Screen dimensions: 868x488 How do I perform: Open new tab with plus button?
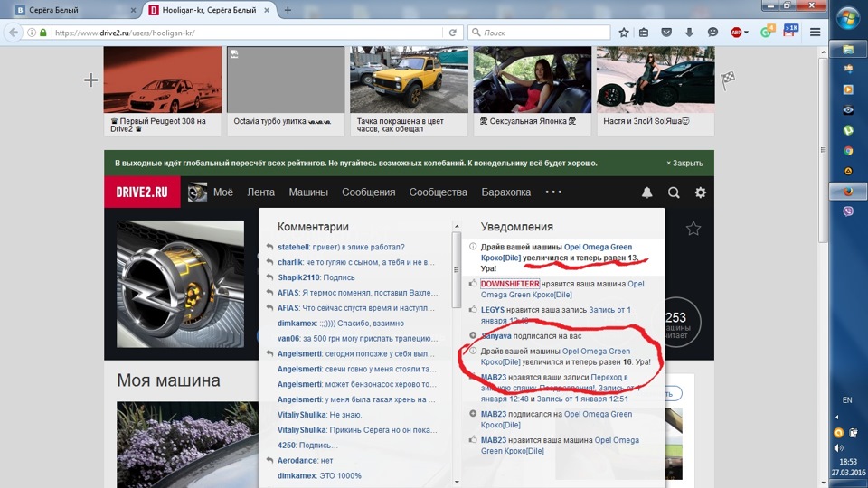[x=288, y=10]
